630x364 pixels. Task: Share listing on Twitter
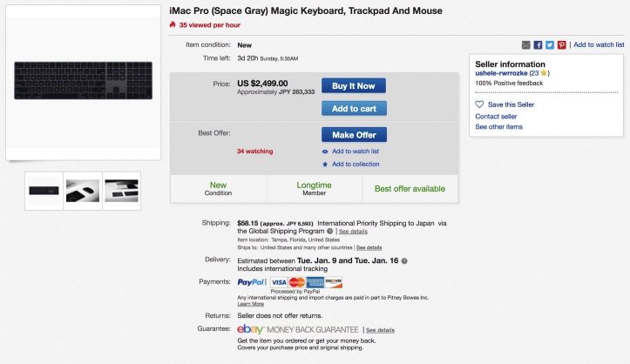[x=550, y=44]
